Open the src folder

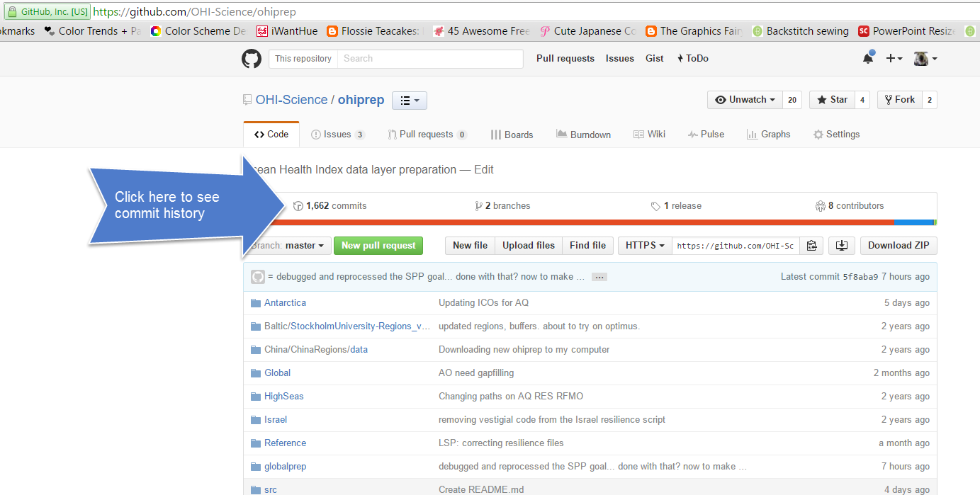[271, 489]
